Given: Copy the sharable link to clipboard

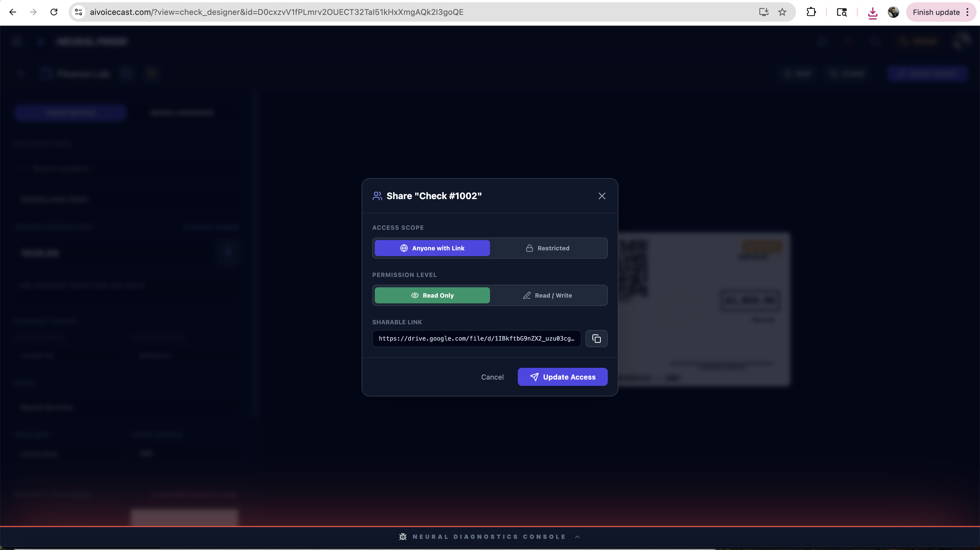Looking at the screenshot, I should [596, 339].
